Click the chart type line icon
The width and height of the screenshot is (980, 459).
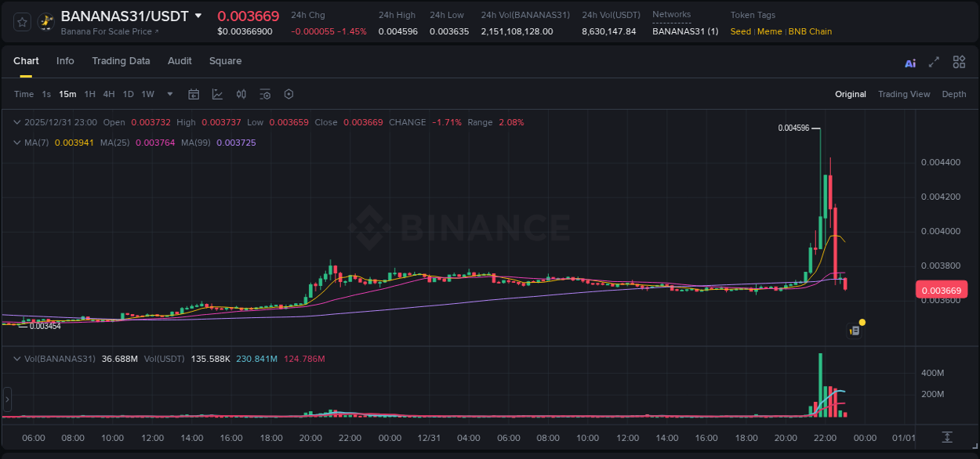click(x=216, y=94)
